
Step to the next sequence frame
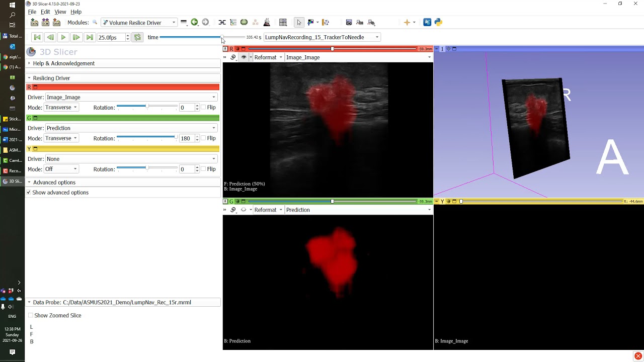pos(76,37)
